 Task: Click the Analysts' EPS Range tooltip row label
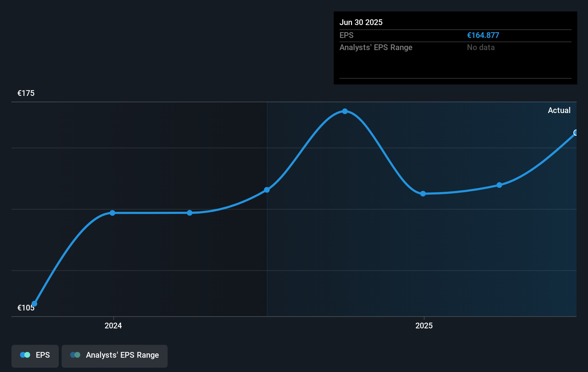pos(376,47)
